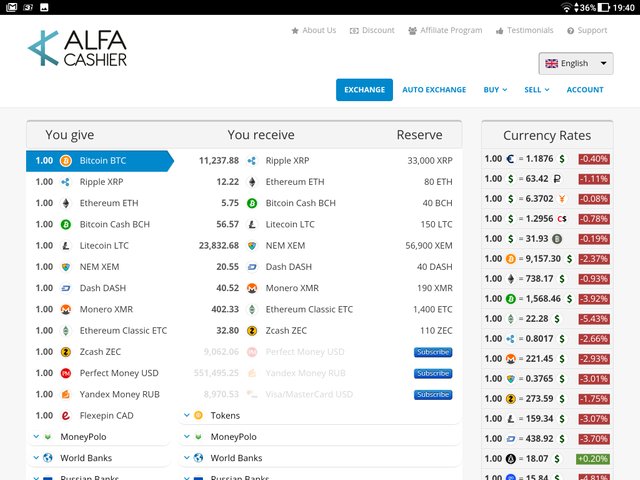Open the BUY dropdown menu

[495, 90]
